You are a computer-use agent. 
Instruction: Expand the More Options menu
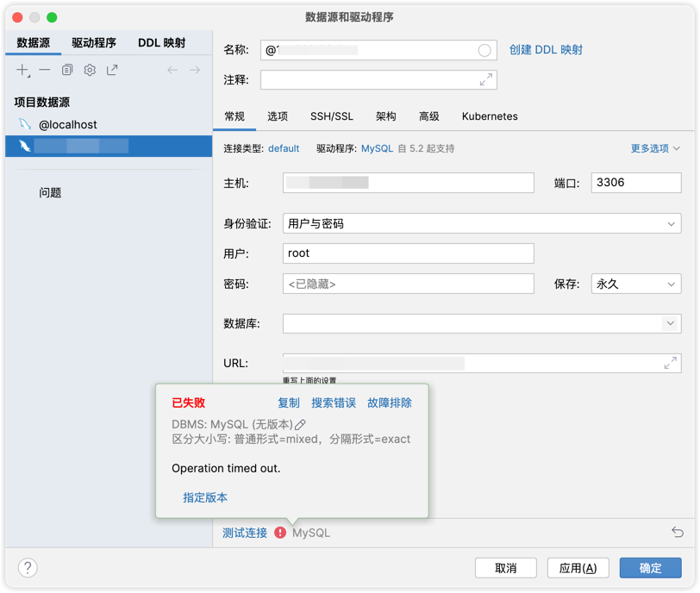click(655, 148)
